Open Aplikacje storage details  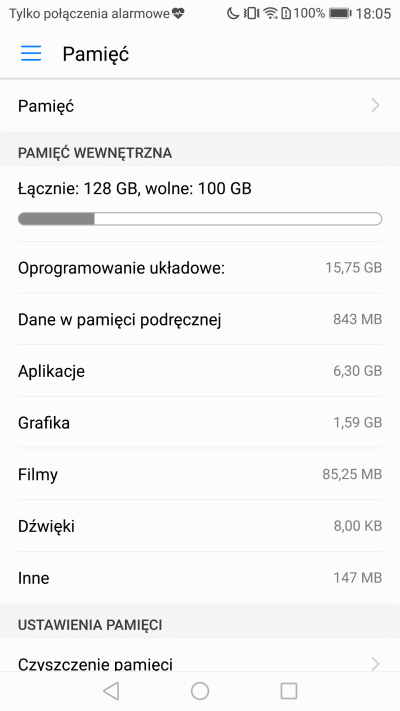pos(200,371)
